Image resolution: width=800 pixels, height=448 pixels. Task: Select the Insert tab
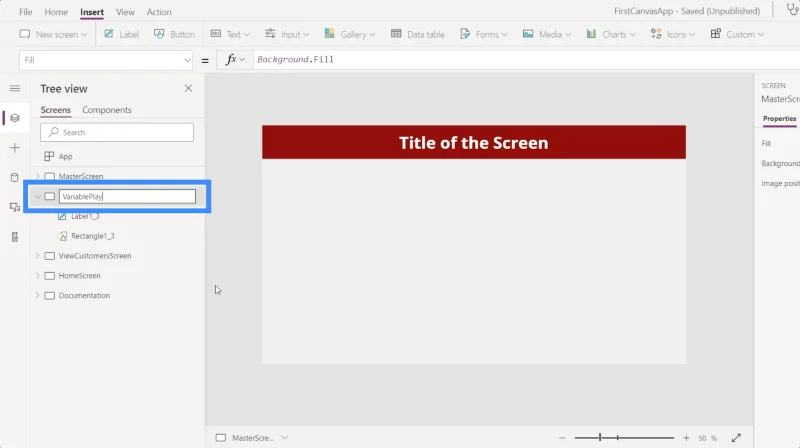pyautogui.click(x=92, y=12)
